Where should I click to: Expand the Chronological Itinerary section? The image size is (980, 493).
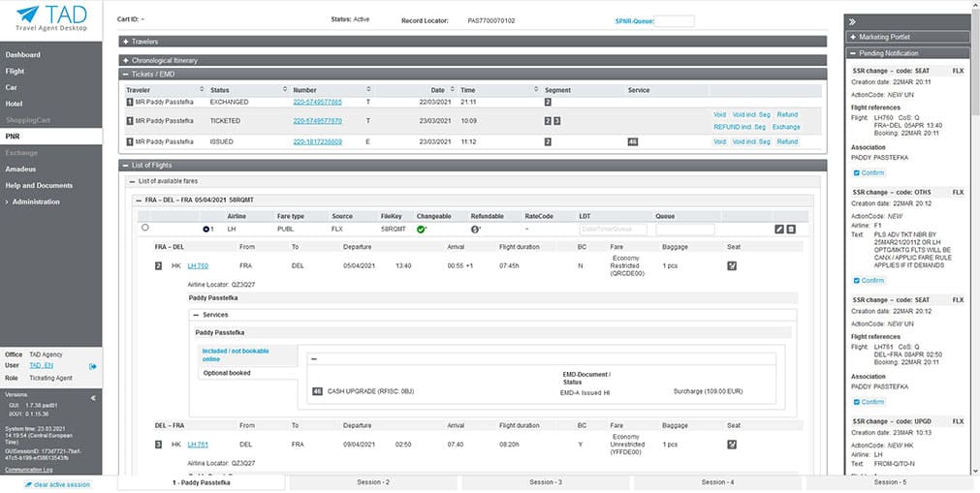tap(126, 60)
